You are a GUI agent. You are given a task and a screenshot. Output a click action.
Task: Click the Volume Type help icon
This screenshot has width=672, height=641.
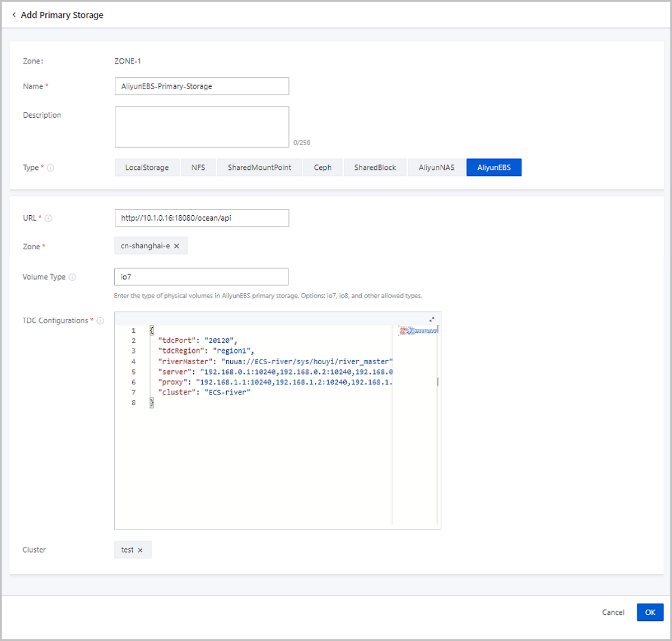72,277
